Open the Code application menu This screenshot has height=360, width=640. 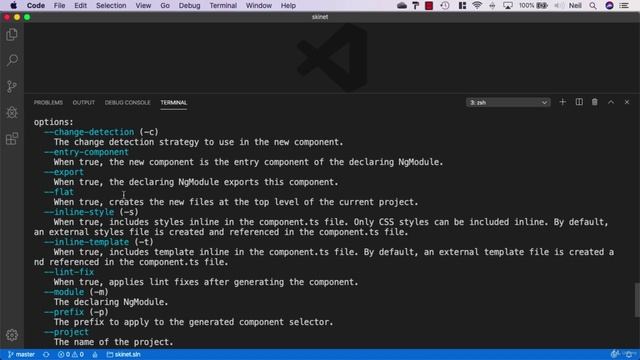(36, 5)
